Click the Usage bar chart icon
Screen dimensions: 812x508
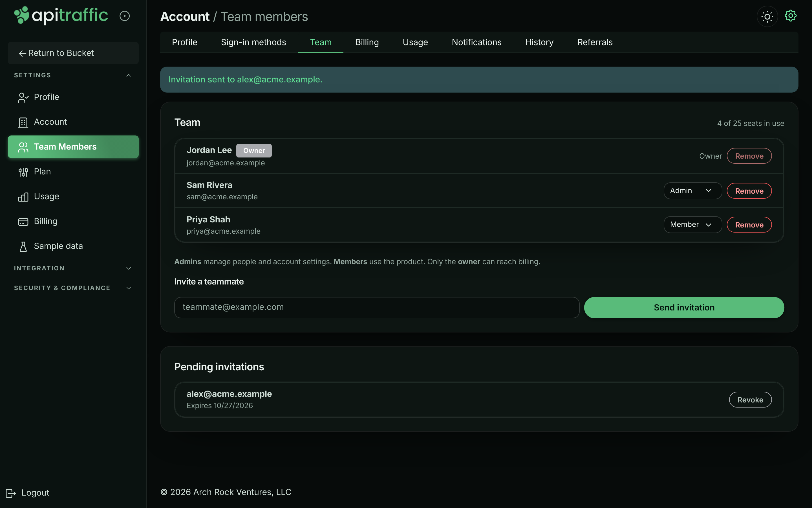coord(23,197)
